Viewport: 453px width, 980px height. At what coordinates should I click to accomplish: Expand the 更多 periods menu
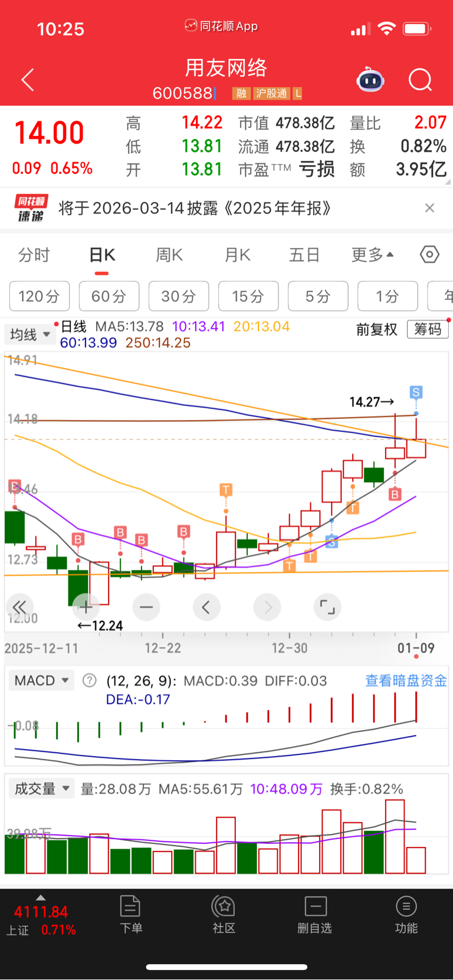[372, 255]
